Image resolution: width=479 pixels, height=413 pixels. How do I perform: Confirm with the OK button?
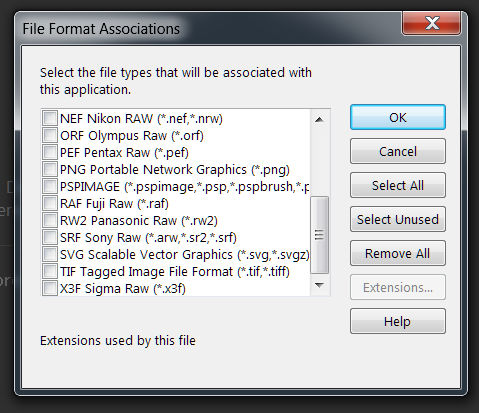(x=398, y=117)
